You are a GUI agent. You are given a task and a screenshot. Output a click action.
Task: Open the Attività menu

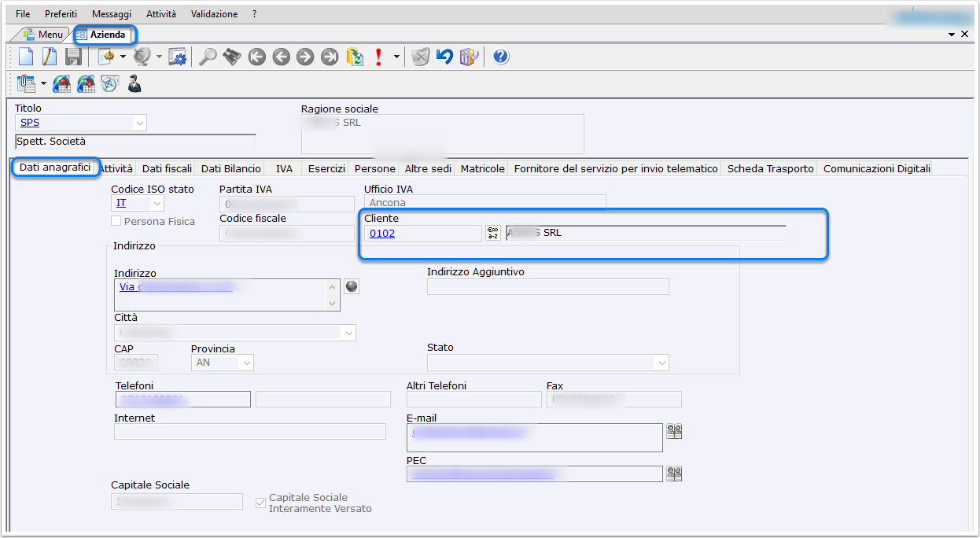coord(161,14)
